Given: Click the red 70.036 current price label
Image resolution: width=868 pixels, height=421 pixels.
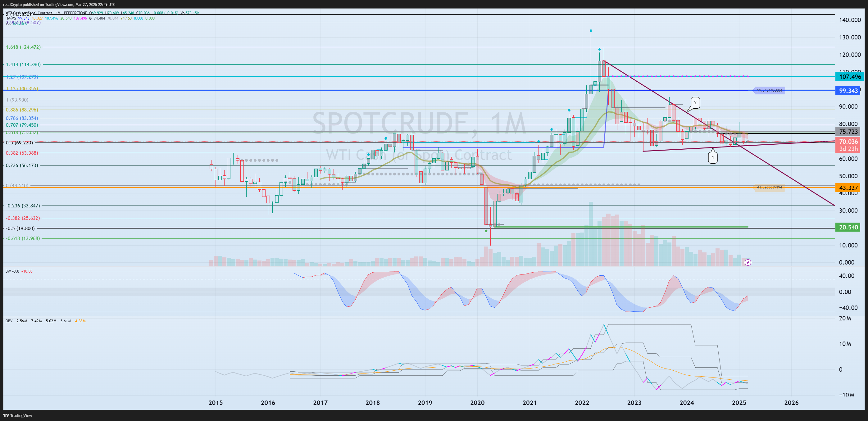Looking at the screenshot, I should click(848, 142).
